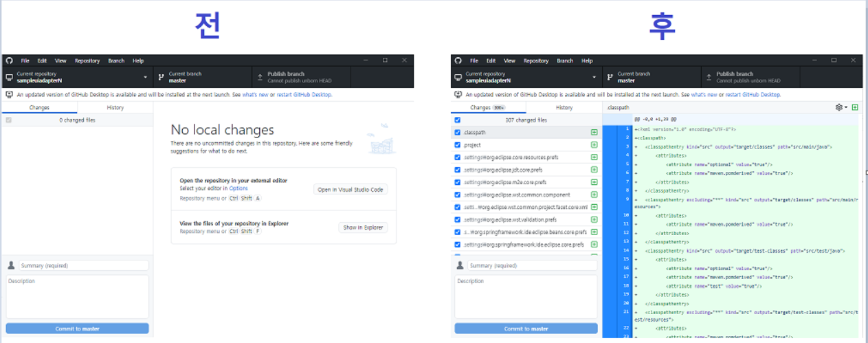Open the Options link under external editor
The width and height of the screenshot is (868, 343).
(238, 188)
